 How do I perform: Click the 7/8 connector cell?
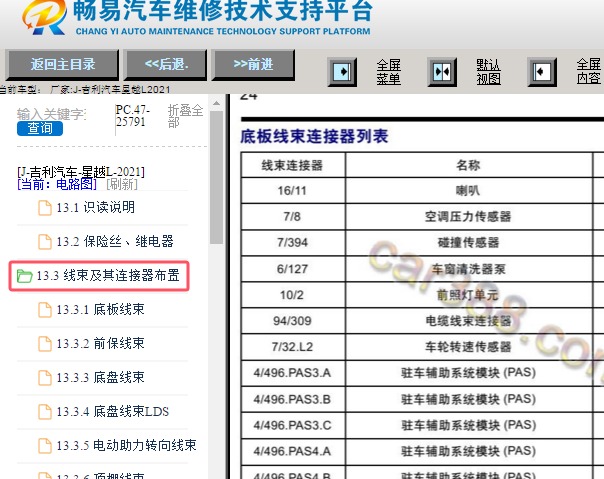(292, 217)
